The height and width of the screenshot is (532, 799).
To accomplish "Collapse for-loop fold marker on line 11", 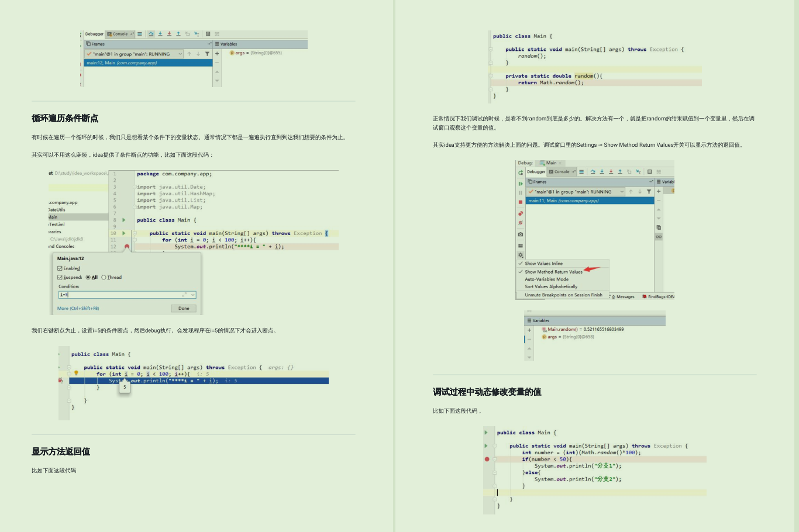I will click(134, 240).
